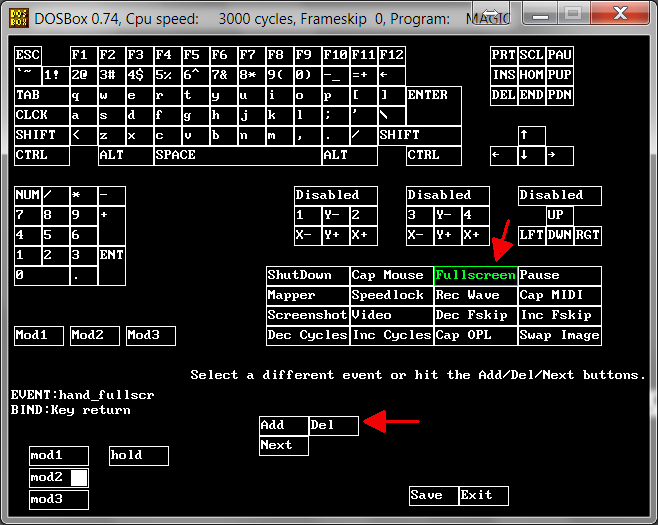Click the joystick hat LFT box
This screenshot has width=658, height=525.
click(x=532, y=236)
